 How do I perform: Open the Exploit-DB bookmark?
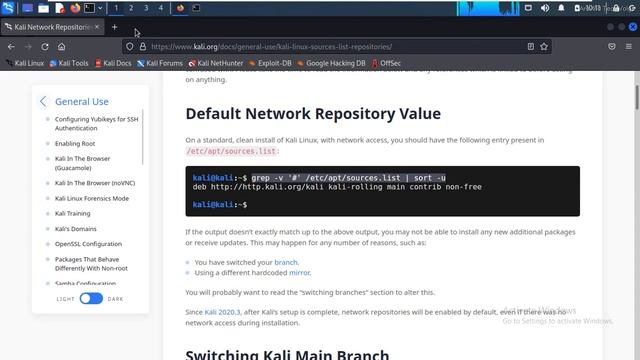point(270,63)
